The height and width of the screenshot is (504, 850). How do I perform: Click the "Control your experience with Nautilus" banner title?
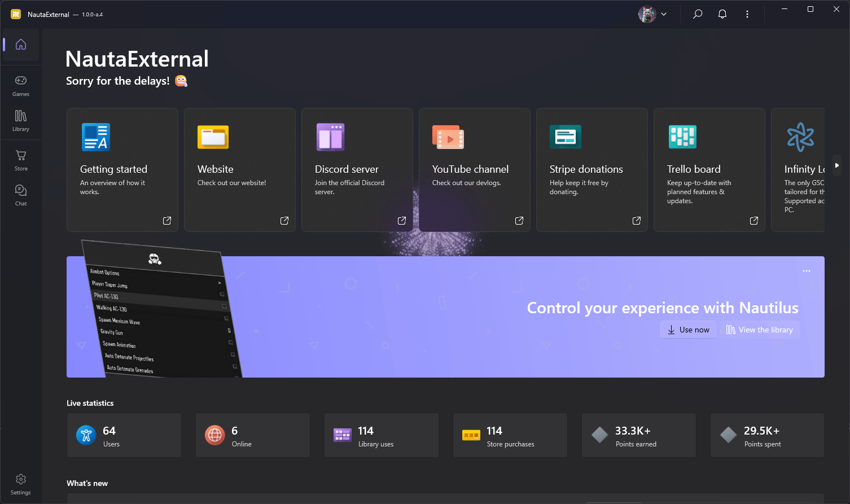click(x=663, y=308)
